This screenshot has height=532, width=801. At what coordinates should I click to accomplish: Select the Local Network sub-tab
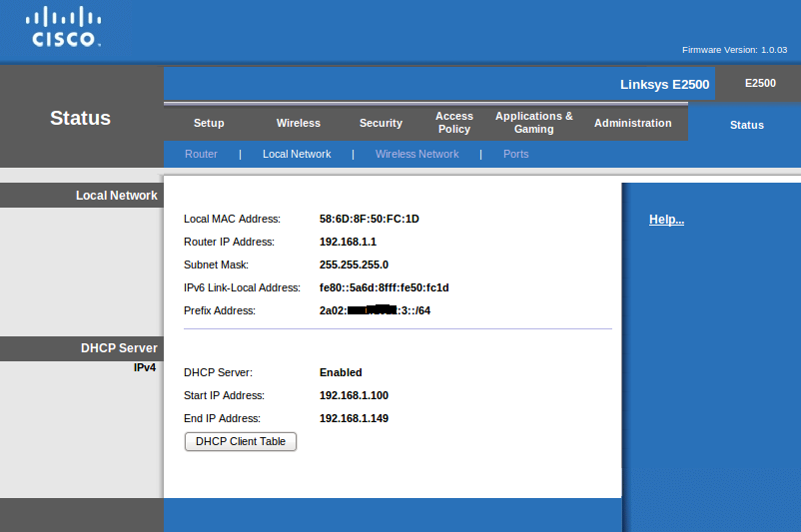click(297, 154)
